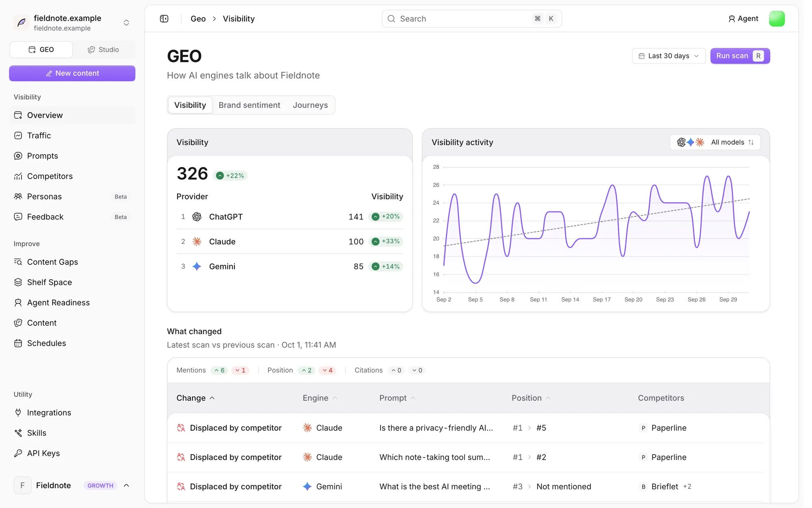
Task: Open Feedback beta section
Action: coord(72,217)
